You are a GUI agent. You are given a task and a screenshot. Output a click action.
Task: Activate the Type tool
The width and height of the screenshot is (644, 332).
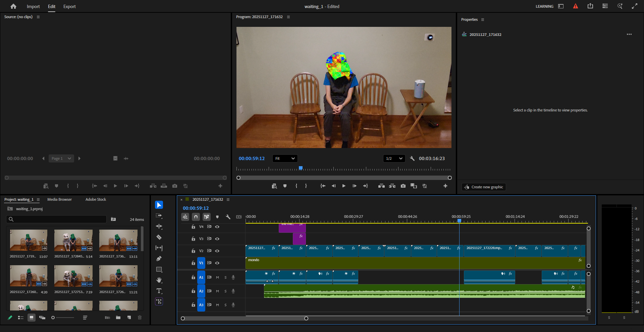tap(159, 291)
